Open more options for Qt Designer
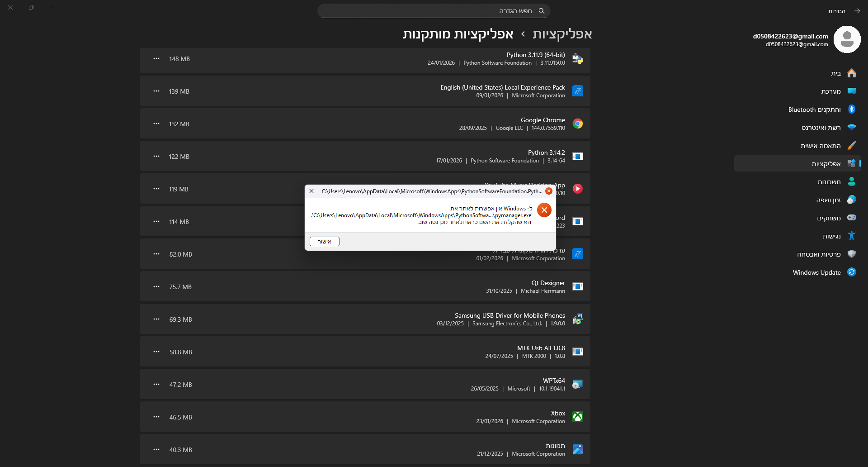 click(x=156, y=286)
